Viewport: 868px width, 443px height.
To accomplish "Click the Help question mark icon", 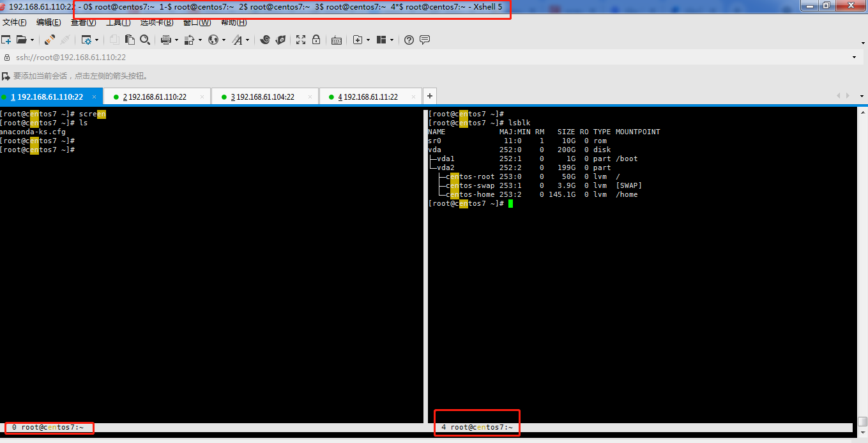I will 409,40.
